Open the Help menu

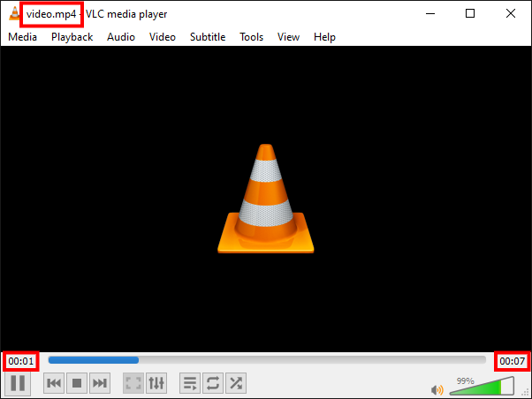coord(324,37)
